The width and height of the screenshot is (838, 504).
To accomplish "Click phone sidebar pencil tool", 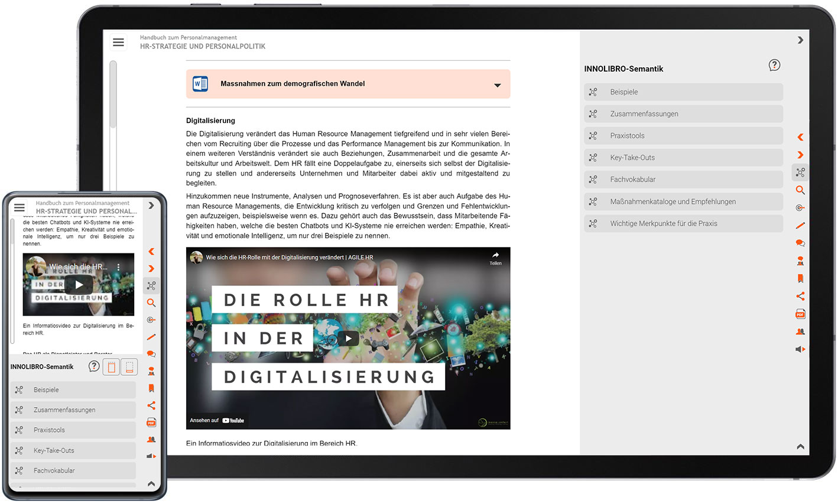I will [x=151, y=337].
